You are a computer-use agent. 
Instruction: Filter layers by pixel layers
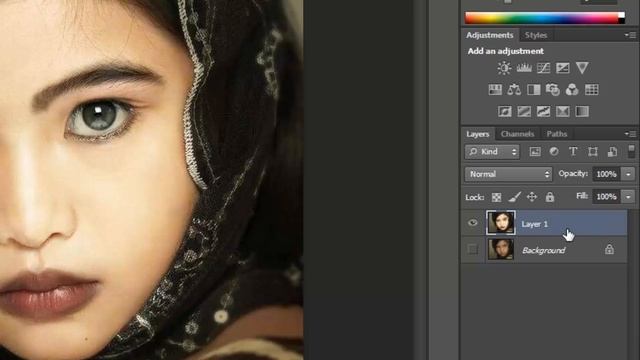click(535, 152)
